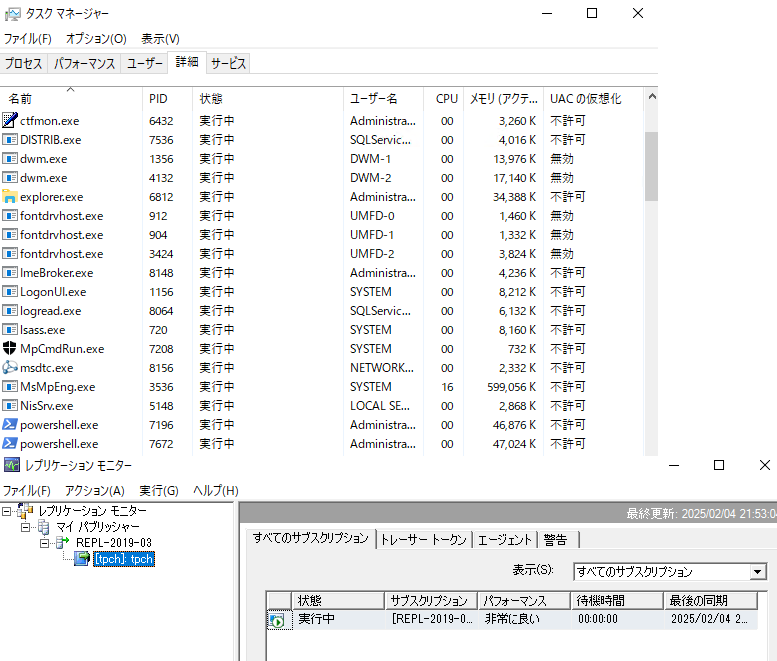This screenshot has width=777, height=661.
Task: Open the Replication Monitor ファイル(F) menu
Action: [27, 491]
